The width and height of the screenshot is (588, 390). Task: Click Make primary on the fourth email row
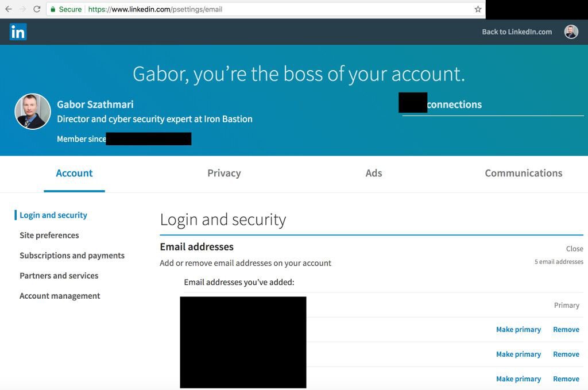point(519,379)
